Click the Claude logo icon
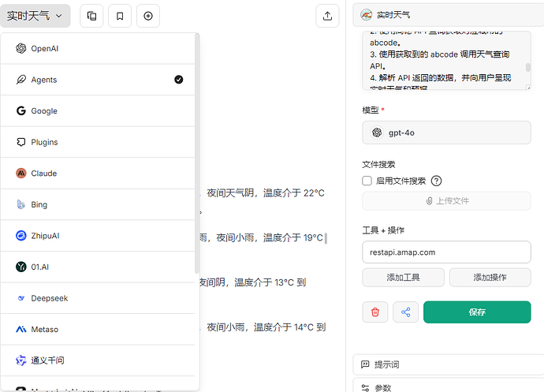This screenshot has width=544, height=392. click(x=21, y=174)
